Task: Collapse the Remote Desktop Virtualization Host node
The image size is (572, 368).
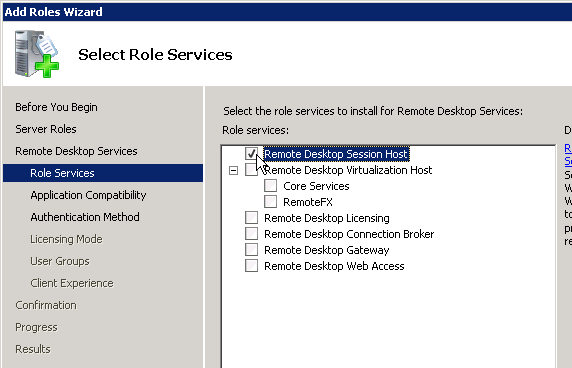Action: (x=233, y=170)
